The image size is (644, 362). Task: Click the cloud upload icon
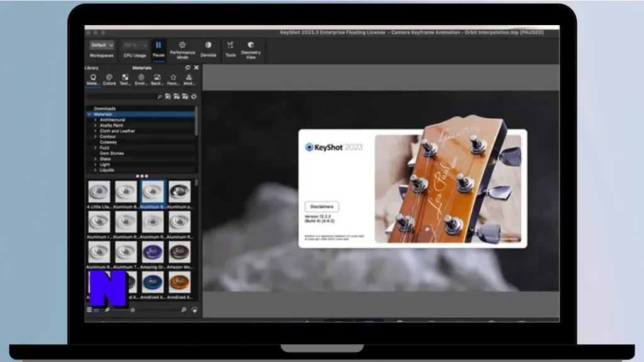(194, 310)
